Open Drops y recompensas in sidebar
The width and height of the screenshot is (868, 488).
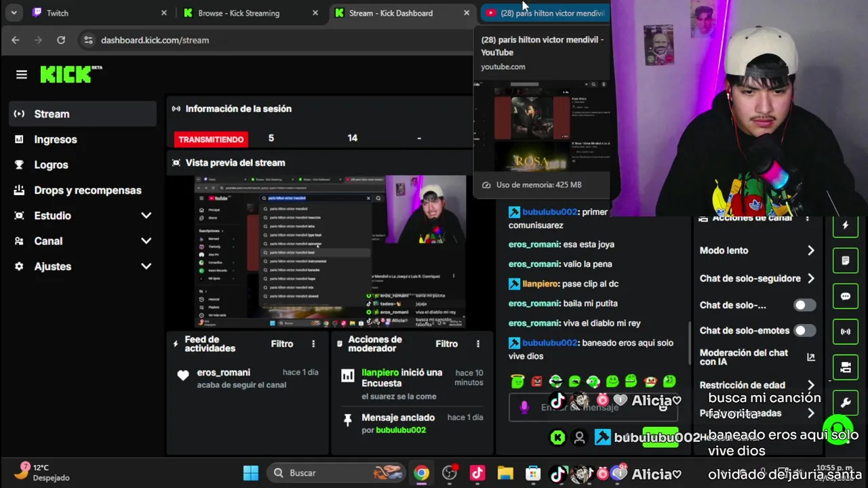[83, 190]
